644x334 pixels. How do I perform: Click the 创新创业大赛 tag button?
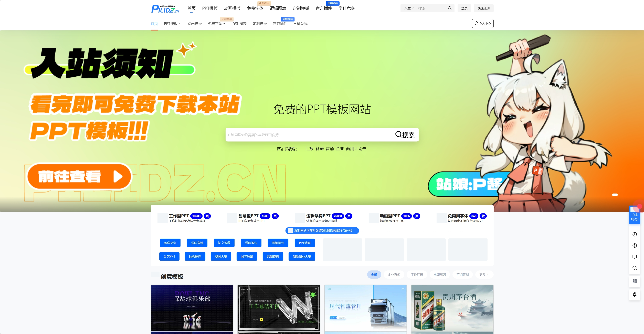tap(302, 256)
